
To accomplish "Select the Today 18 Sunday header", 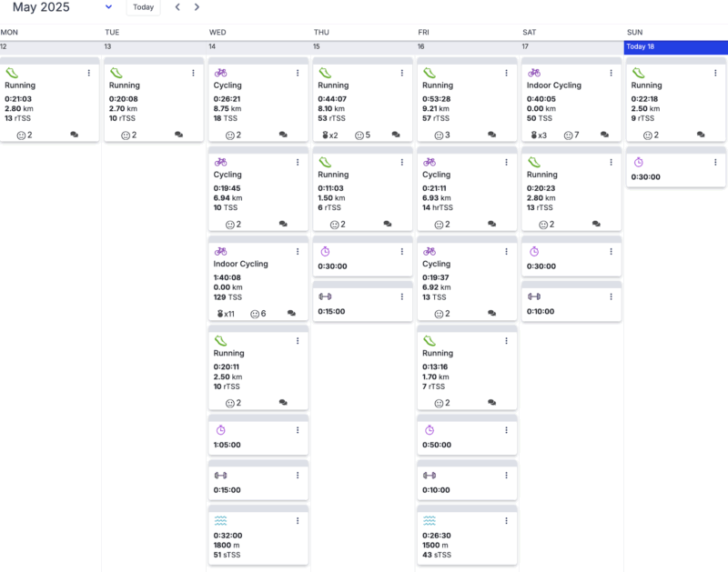I will tap(676, 47).
